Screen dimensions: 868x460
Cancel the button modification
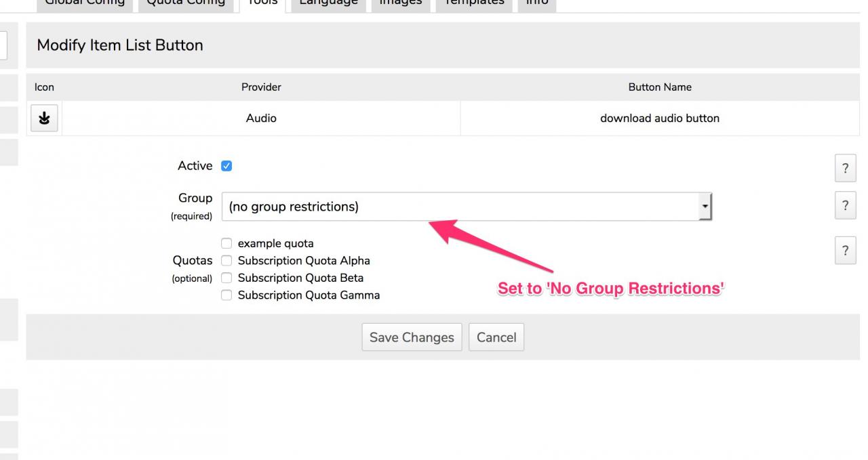point(496,337)
